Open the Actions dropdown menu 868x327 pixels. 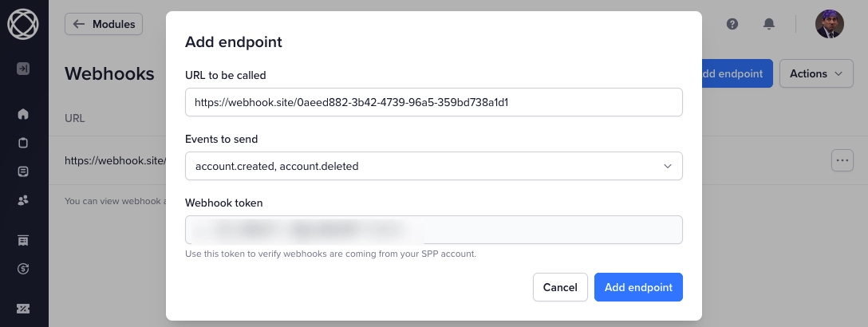[x=816, y=73]
